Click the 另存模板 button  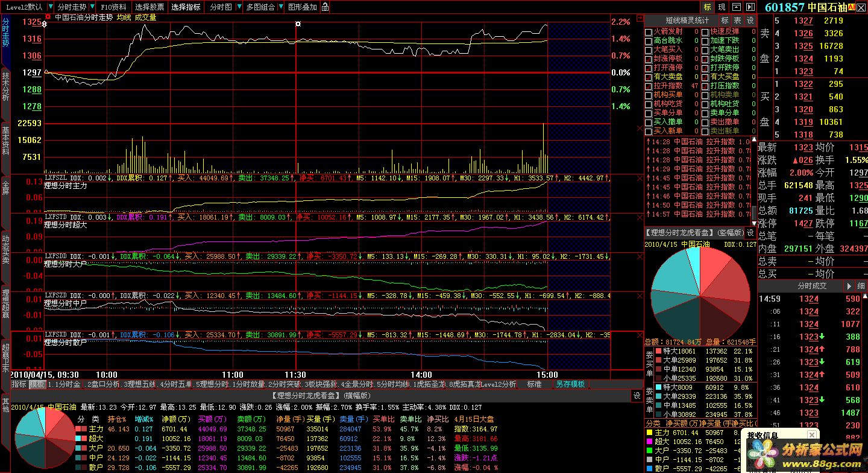(x=570, y=384)
